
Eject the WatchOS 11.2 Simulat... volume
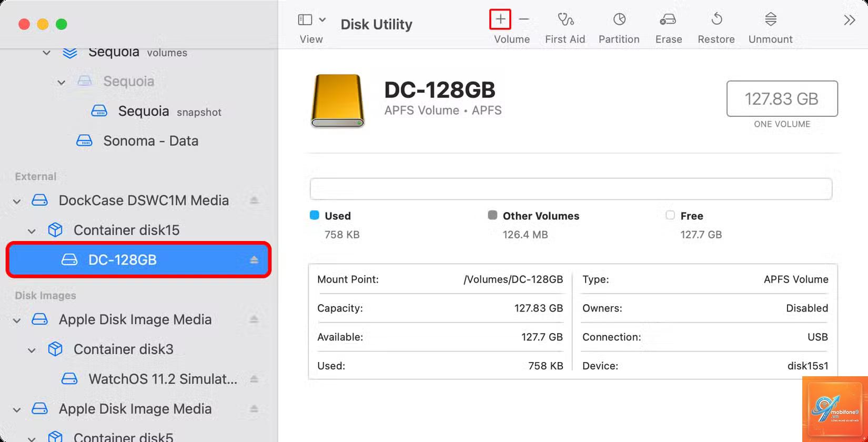click(x=254, y=379)
